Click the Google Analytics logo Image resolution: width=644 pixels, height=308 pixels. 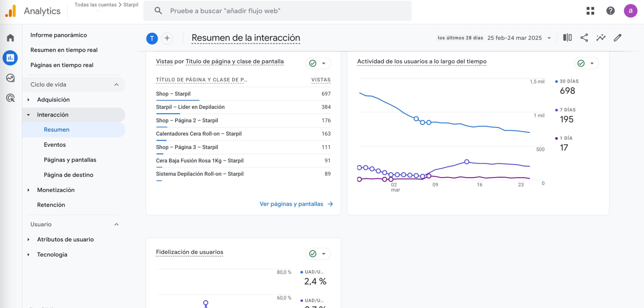click(x=11, y=11)
